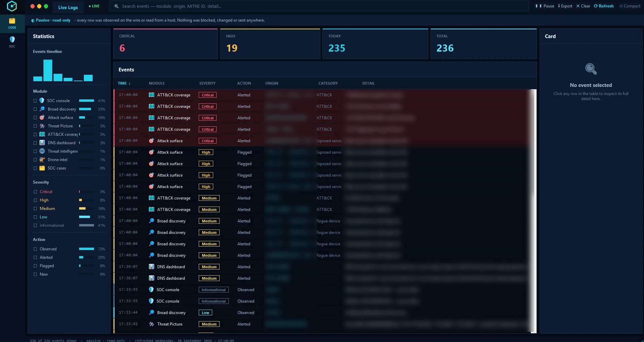Clear the event filters
This screenshot has height=342, width=644.
583,6
